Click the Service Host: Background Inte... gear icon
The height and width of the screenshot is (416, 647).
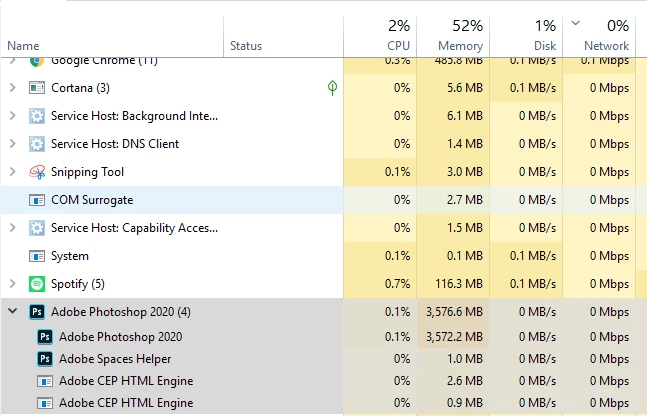(x=37, y=116)
